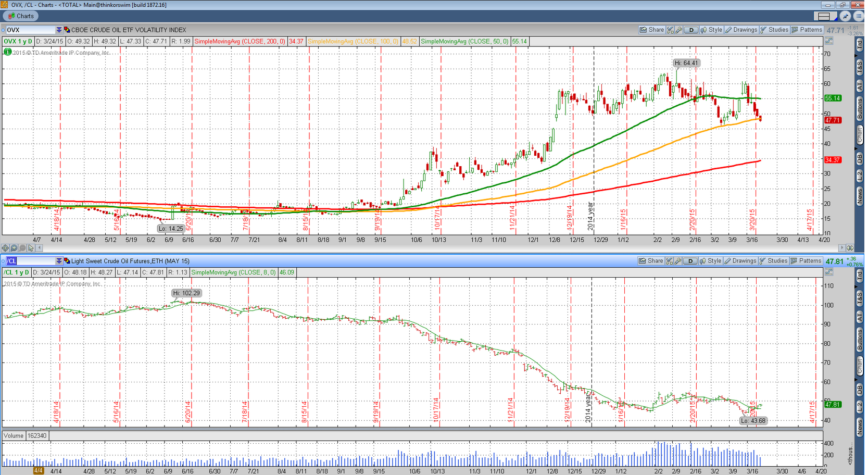
Task: Open Drawings menu in /CL chart
Action: click(x=740, y=261)
